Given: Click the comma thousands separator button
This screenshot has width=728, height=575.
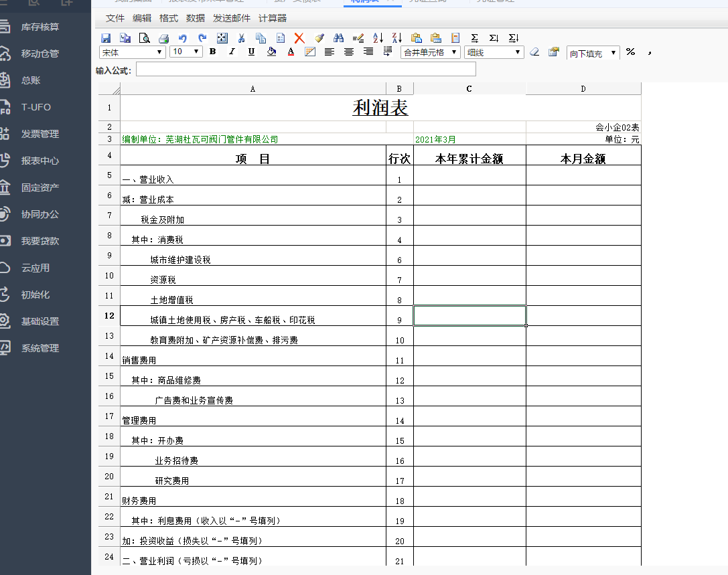Looking at the screenshot, I should coord(650,52).
